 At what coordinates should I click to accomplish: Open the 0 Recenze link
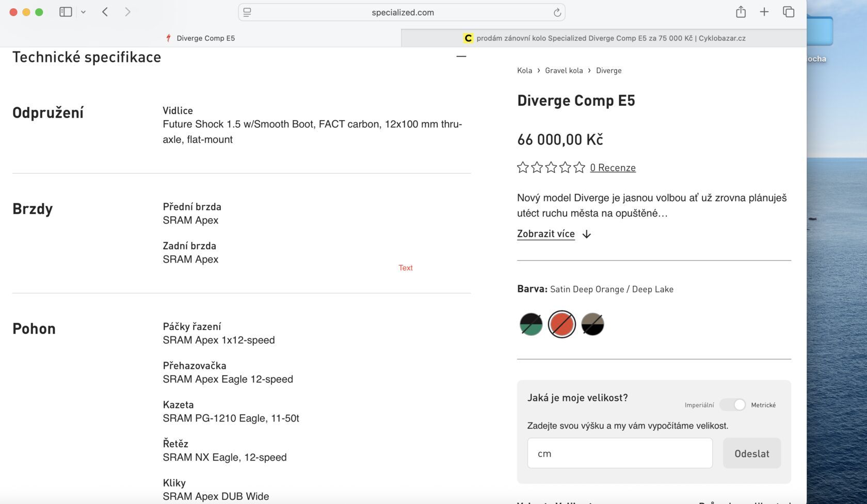coord(613,168)
